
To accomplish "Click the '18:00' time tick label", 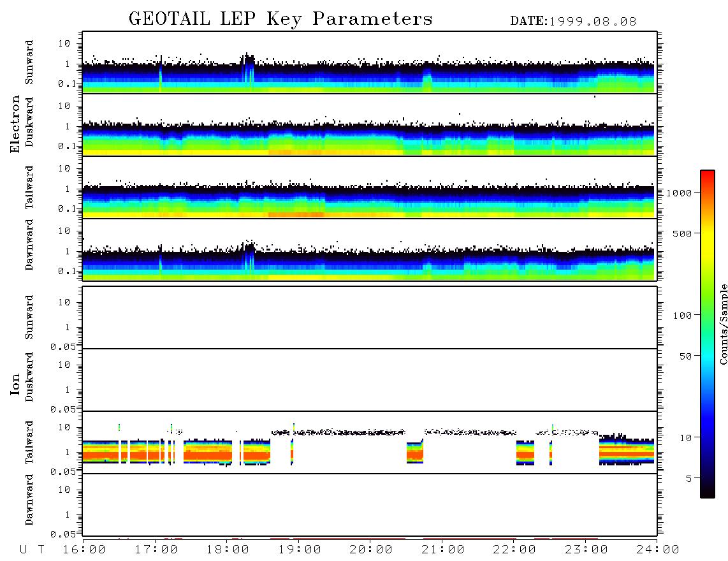I will point(228,550).
